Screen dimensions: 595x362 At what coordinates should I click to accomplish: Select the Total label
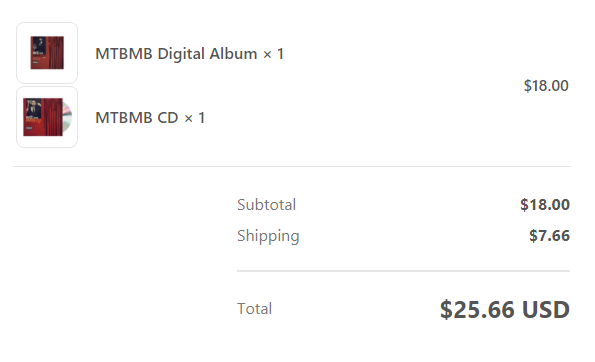255,309
